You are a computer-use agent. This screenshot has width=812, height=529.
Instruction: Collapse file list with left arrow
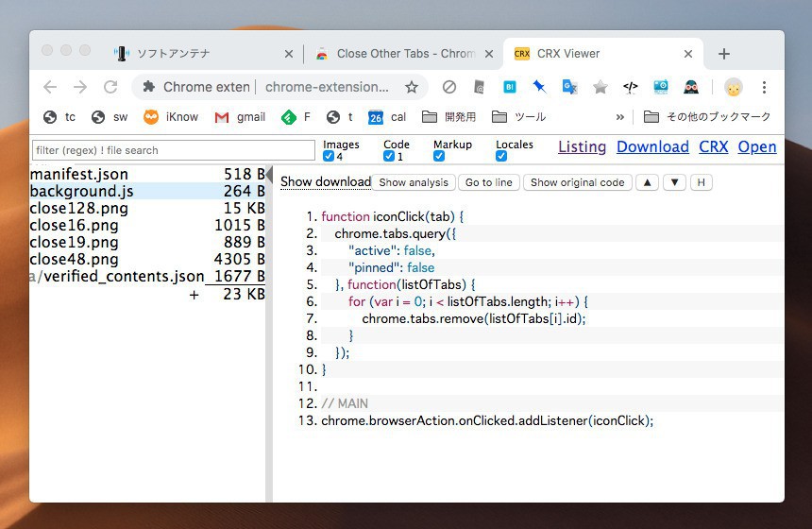point(269,176)
